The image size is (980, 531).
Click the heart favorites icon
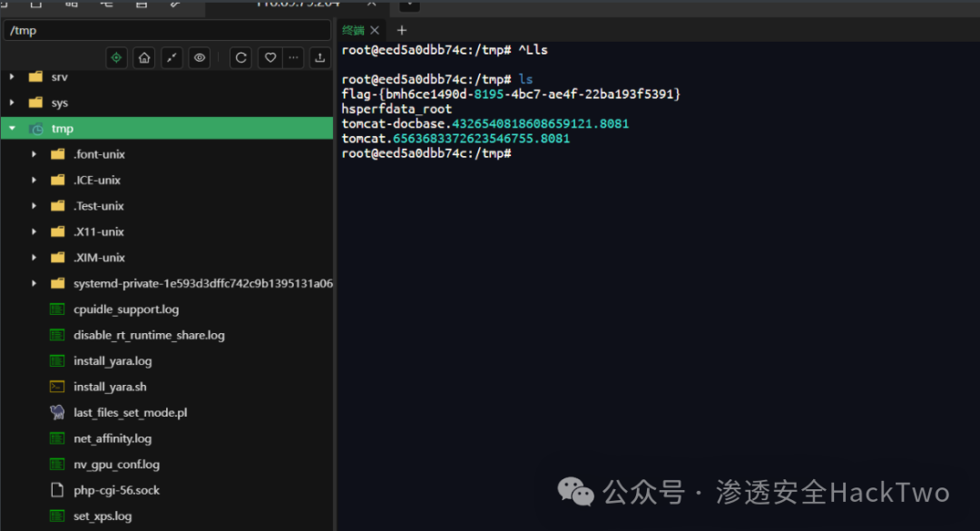click(x=270, y=58)
